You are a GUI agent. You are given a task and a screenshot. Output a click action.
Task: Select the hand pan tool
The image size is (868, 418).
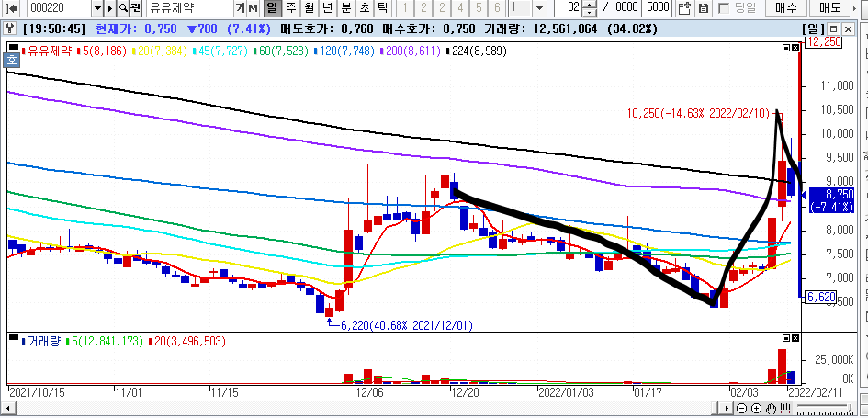pos(771,409)
